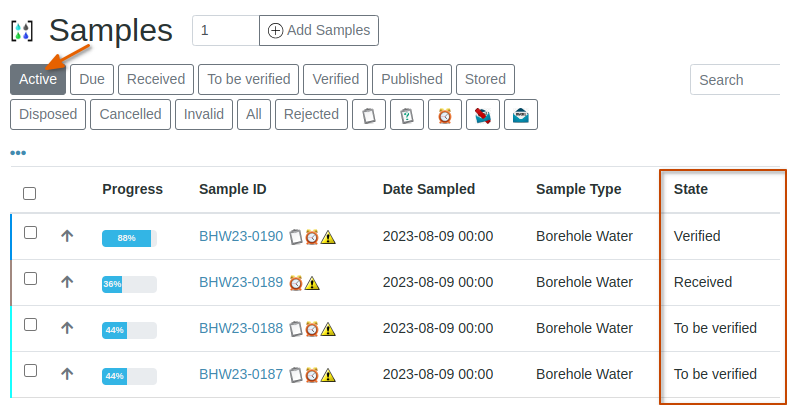Select the checkbox for row BHW23-0188
Screen dimensions: 787x405
30,325
